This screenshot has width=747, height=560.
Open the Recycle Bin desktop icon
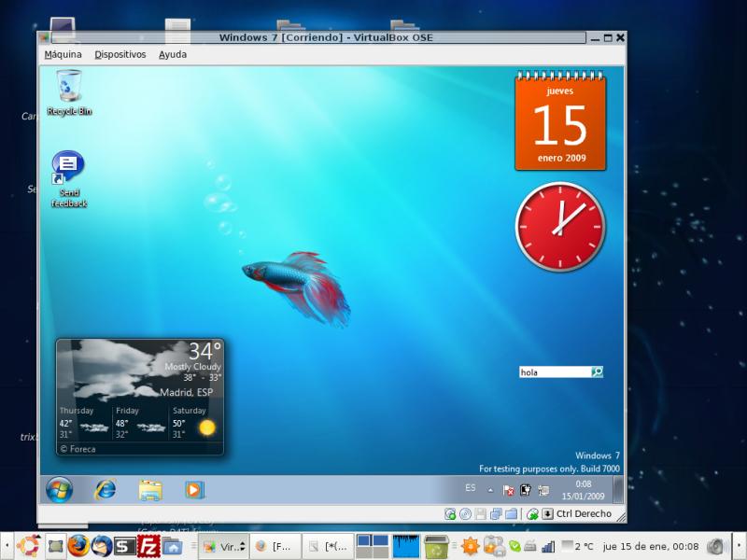pos(69,92)
